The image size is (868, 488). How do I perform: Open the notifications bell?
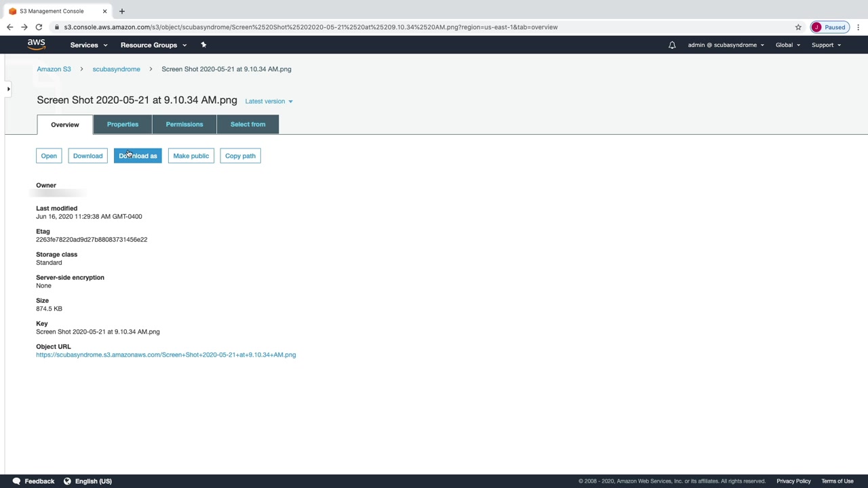(x=672, y=45)
